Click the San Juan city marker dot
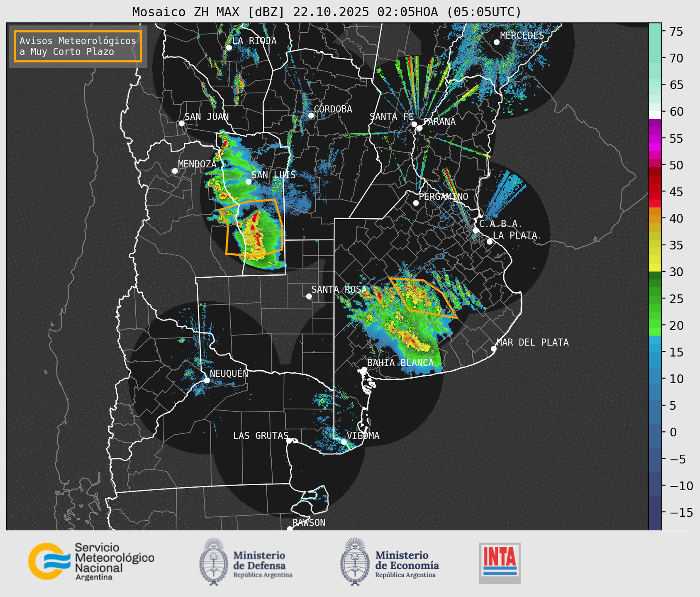Image resolution: width=700 pixels, height=597 pixels. (x=181, y=123)
